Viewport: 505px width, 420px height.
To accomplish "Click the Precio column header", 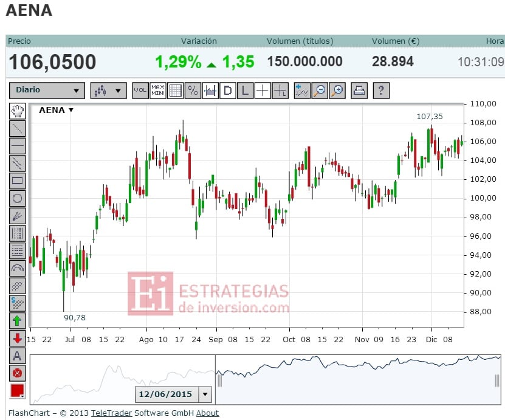I will [19, 41].
